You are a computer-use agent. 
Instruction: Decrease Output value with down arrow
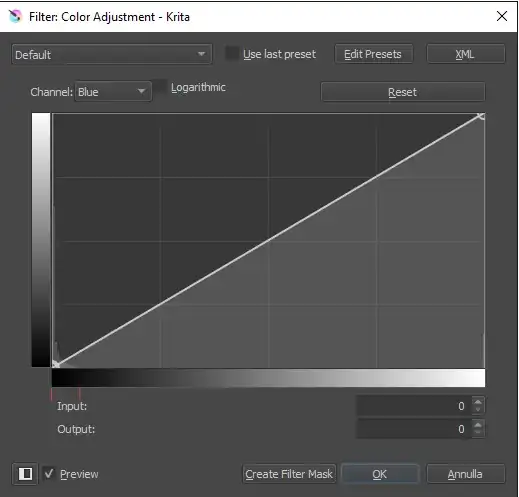[478, 433]
